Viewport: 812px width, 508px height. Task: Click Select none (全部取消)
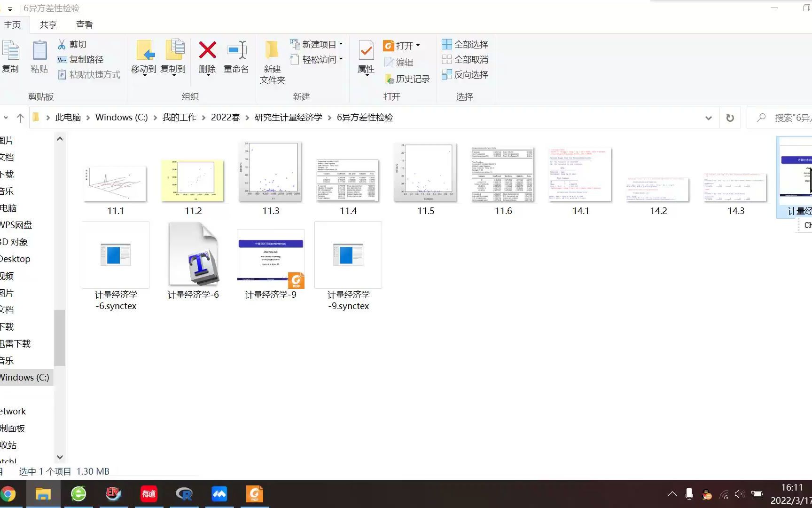click(x=465, y=59)
